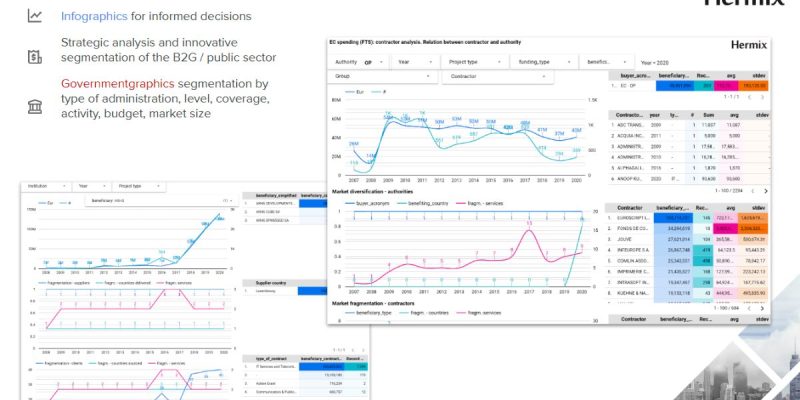The height and width of the screenshot is (400, 800).
Task: Expand the truncated 'benefici...' dropdown
Action: pos(607,62)
